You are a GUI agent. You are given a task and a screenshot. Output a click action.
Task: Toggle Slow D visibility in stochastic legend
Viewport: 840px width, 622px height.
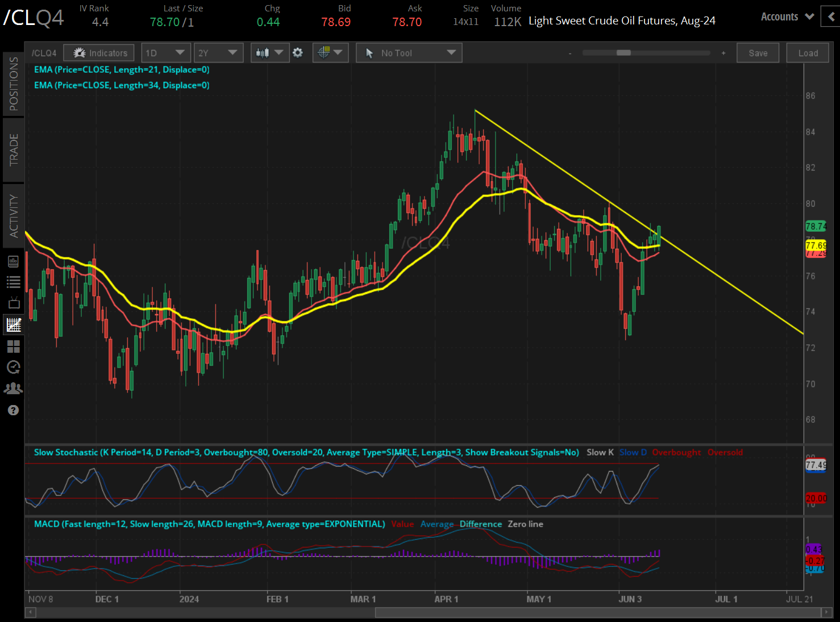(x=633, y=452)
